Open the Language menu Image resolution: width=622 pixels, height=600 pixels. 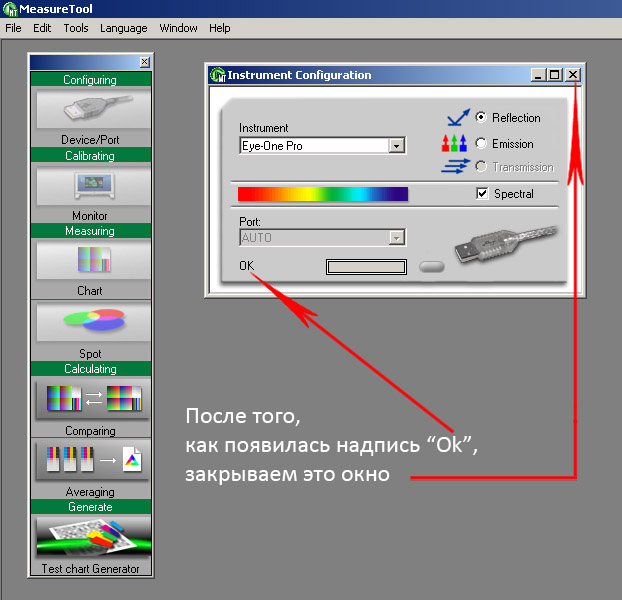pyautogui.click(x=123, y=28)
